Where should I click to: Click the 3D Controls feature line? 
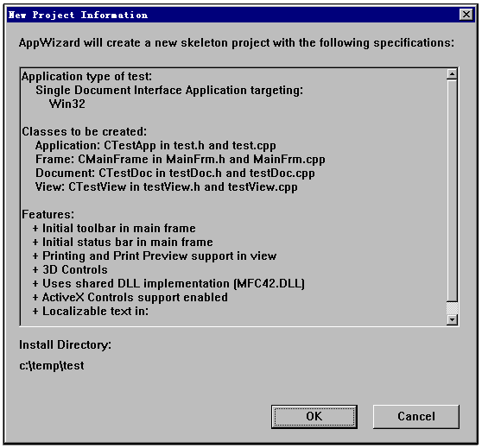tap(70, 270)
